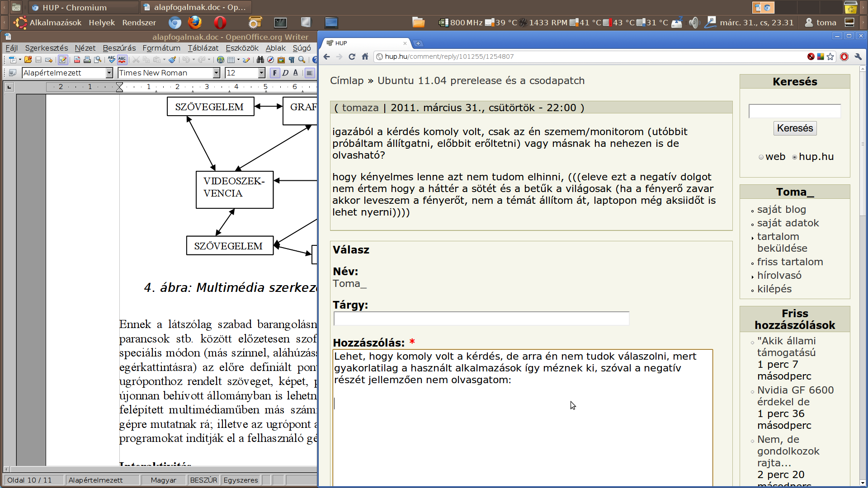Open the font size 12 dropdown
The image size is (868, 488).
[262, 73]
